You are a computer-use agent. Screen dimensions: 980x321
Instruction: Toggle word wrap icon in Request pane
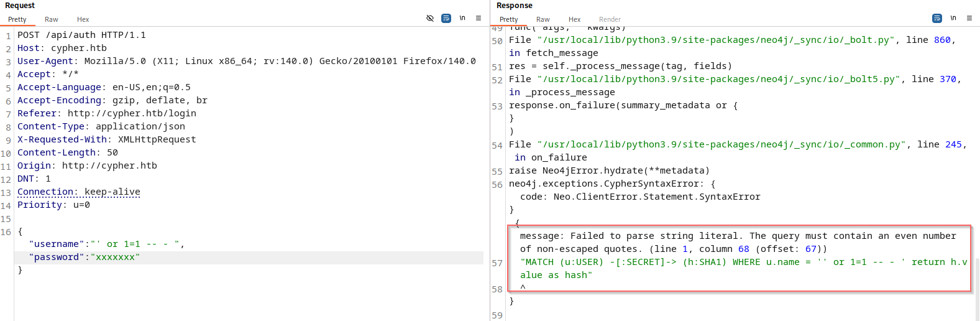point(446,18)
